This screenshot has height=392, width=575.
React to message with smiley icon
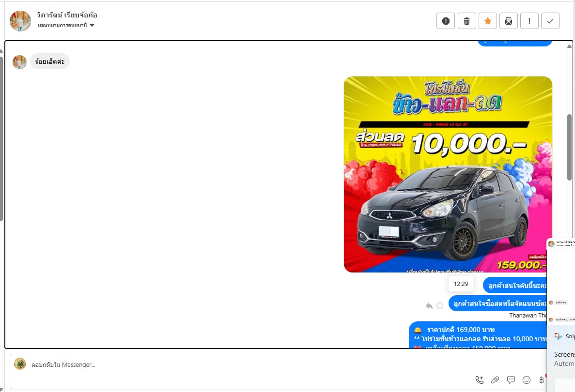tap(440, 305)
